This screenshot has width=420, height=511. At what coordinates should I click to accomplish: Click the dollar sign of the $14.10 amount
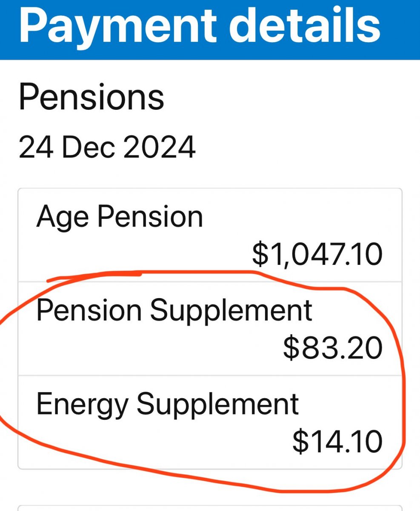click(x=300, y=441)
